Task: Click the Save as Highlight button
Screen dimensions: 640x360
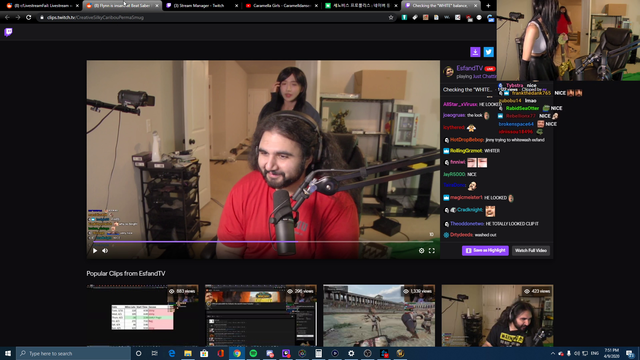Action: click(x=485, y=250)
